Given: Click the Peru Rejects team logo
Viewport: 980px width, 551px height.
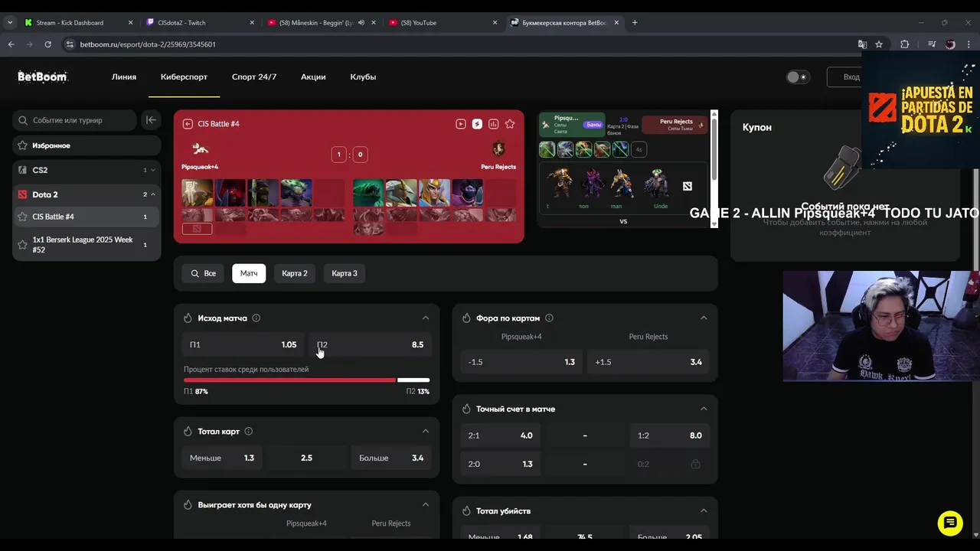Looking at the screenshot, I should [498, 148].
